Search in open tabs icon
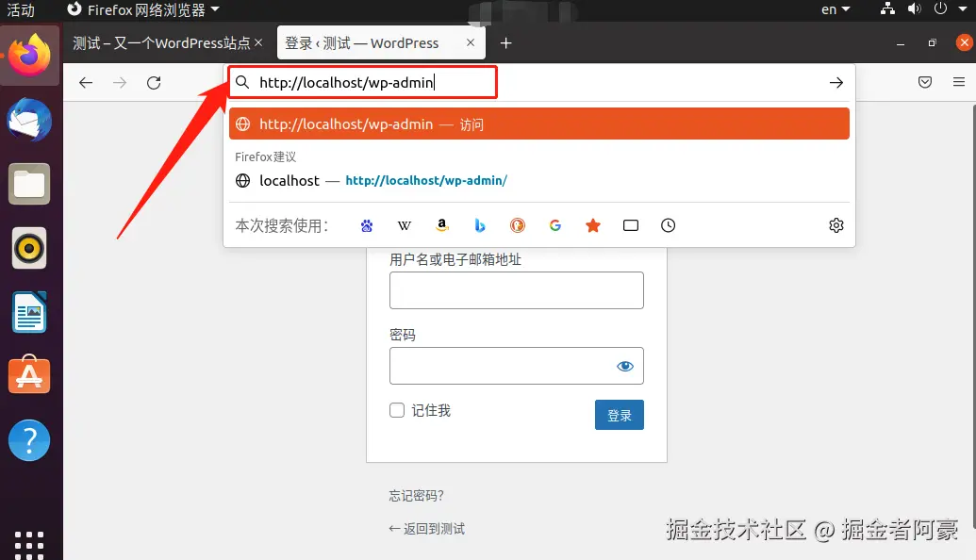The width and height of the screenshot is (976, 560). coord(631,225)
